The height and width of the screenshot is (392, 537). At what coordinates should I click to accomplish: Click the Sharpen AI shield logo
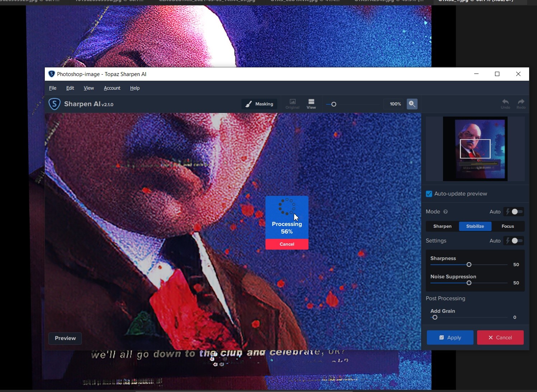tap(54, 104)
